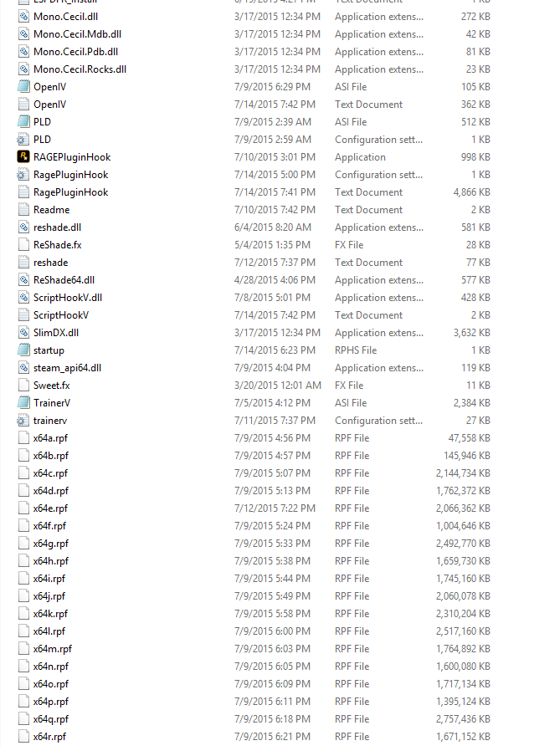Select the x64p.rpf file name
The width and height of the screenshot is (534, 756).
coord(51,702)
